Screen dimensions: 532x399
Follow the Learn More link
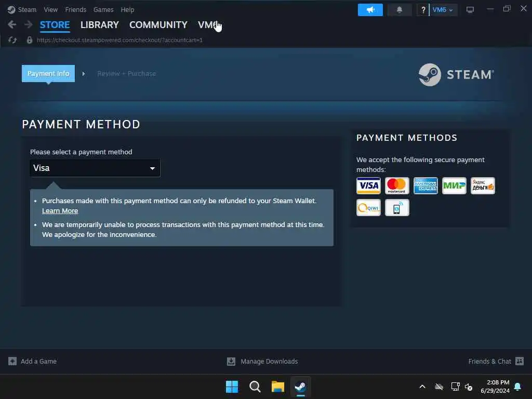coord(60,211)
